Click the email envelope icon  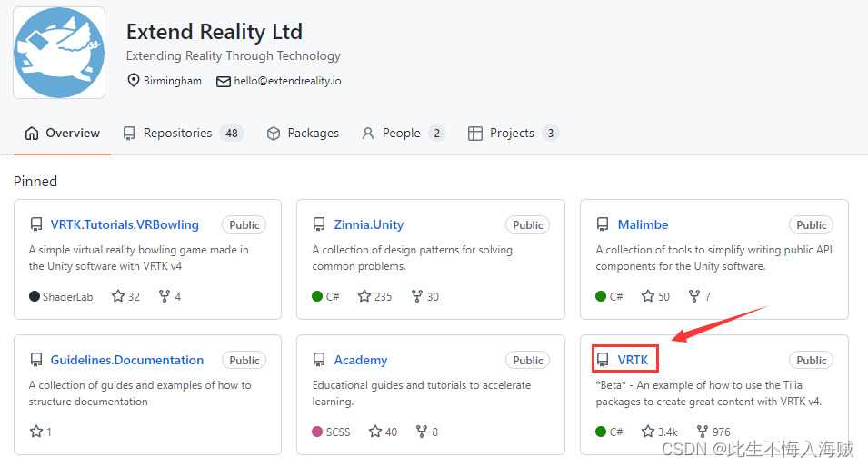[x=223, y=82]
